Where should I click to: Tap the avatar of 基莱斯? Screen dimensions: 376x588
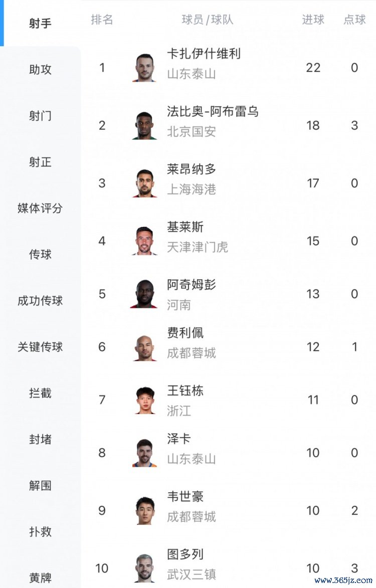tap(145, 241)
